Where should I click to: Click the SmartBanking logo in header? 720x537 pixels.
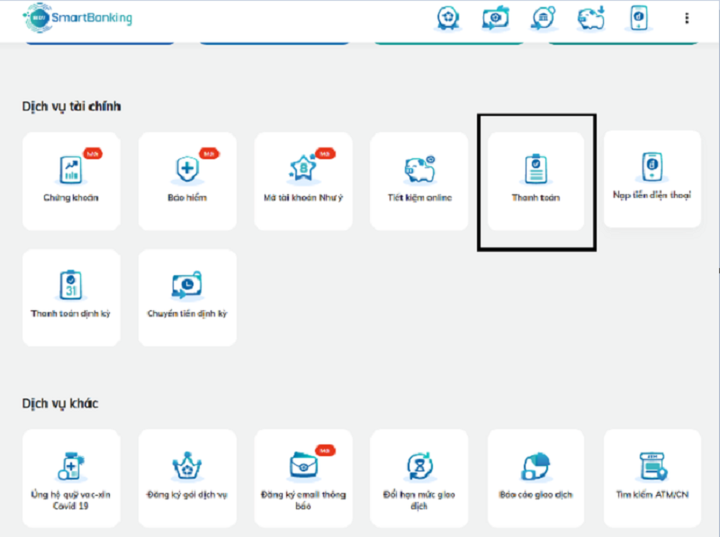(x=78, y=18)
